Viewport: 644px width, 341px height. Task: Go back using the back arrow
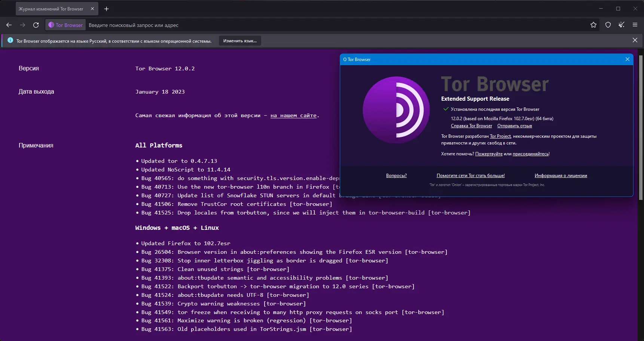point(9,25)
